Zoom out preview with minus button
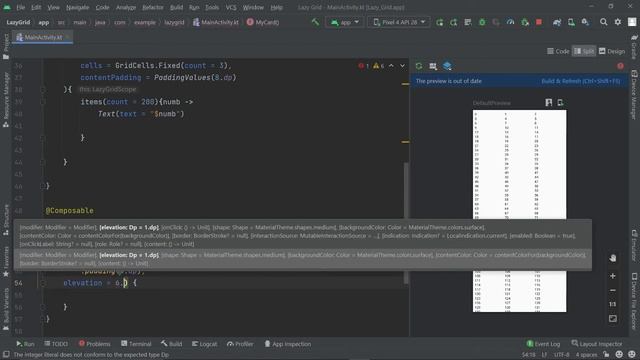Image resolution: width=640 pixels, height=360 pixels. coord(613,290)
